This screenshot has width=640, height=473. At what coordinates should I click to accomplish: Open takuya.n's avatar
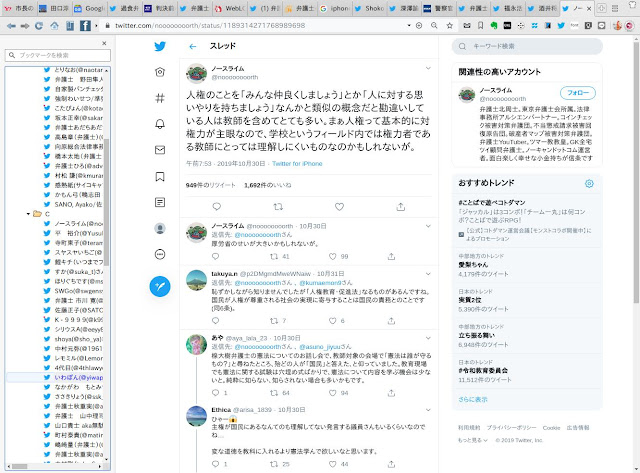[x=196, y=280]
